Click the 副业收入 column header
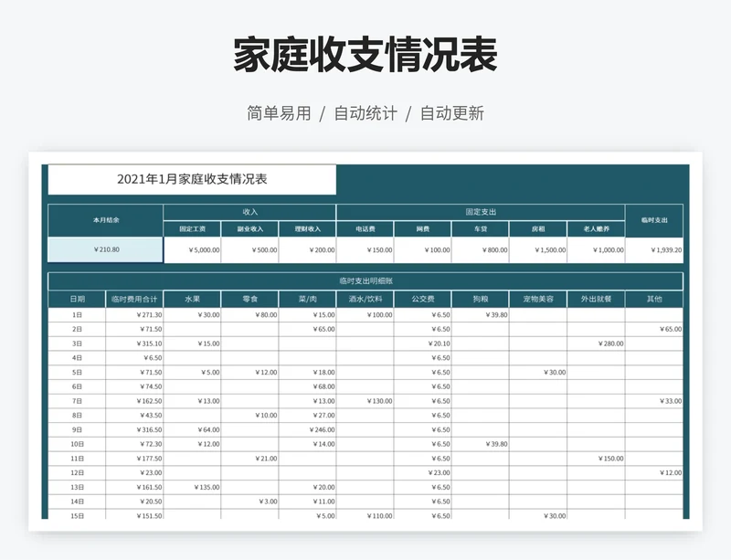 (249, 229)
